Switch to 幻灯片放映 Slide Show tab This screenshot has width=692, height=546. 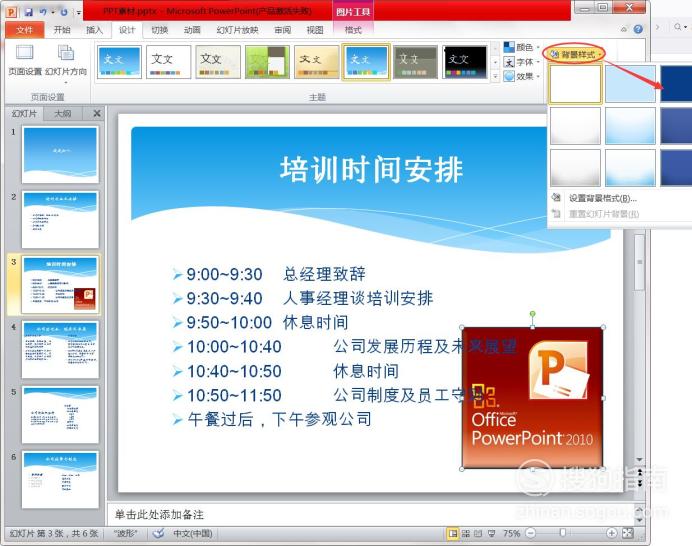point(237,30)
